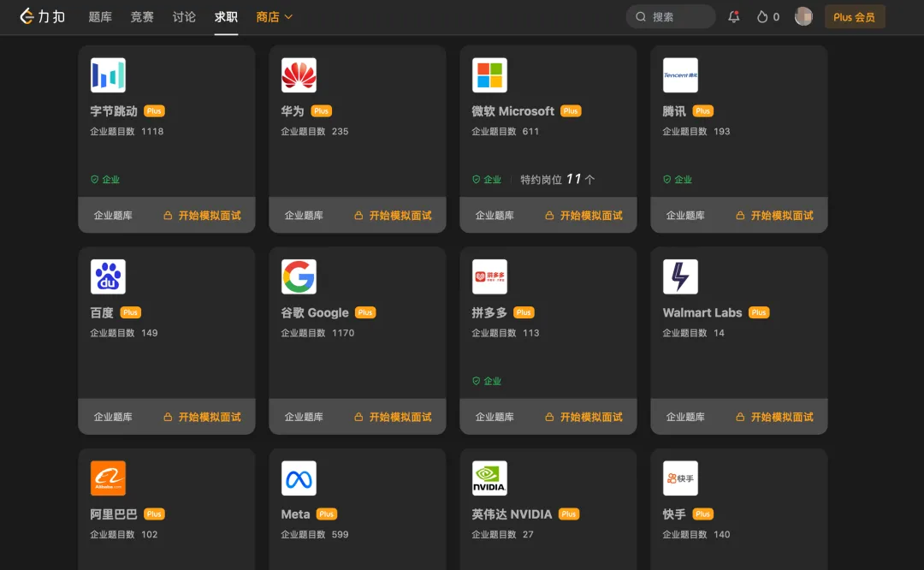
Task: Click the streak flame icon
Action: tap(762, 16)
